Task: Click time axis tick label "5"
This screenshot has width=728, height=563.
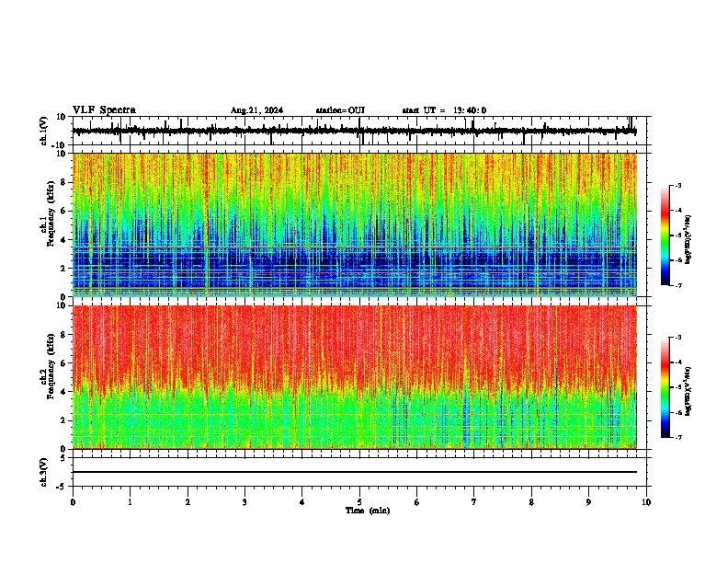Action: point(359,502)
